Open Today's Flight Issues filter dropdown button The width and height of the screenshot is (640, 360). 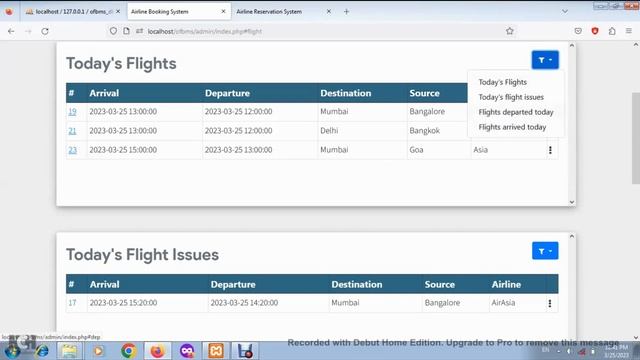[545, 251]
